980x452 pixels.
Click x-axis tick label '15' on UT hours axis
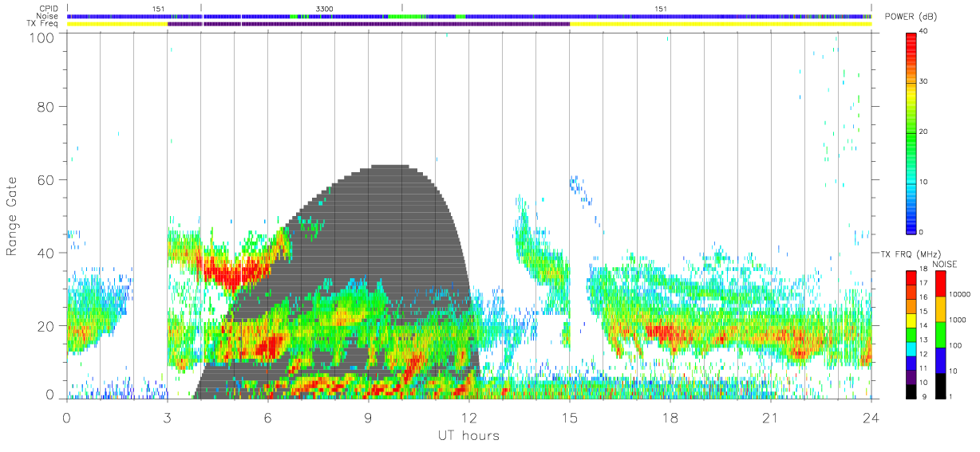(569, 419)
